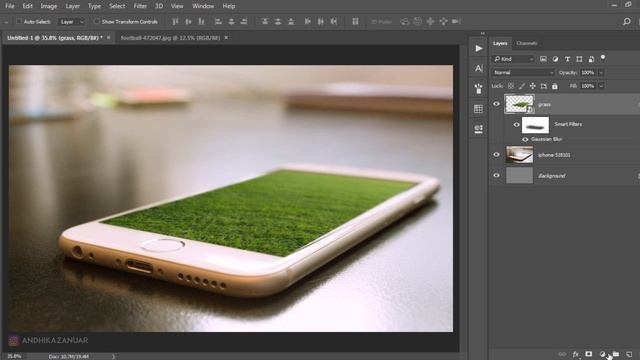Open the Kind filter dropdown

(513, 59)
